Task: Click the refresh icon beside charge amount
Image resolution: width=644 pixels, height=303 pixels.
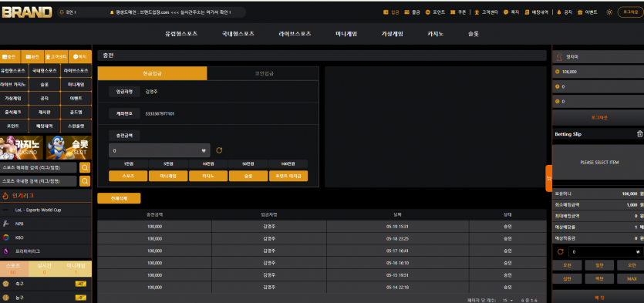Action: pyautogui.click(x=219, y=150)
